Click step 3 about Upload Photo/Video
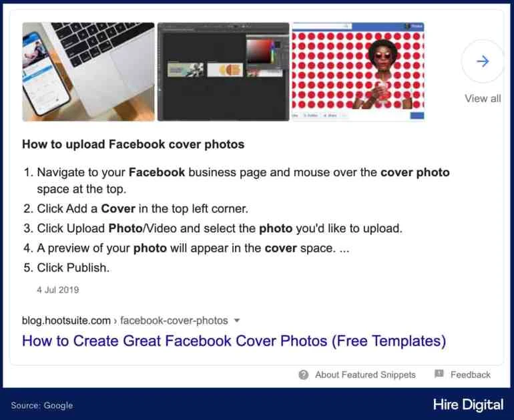This screenshot has height=420, width=514. tap(220, 228)
